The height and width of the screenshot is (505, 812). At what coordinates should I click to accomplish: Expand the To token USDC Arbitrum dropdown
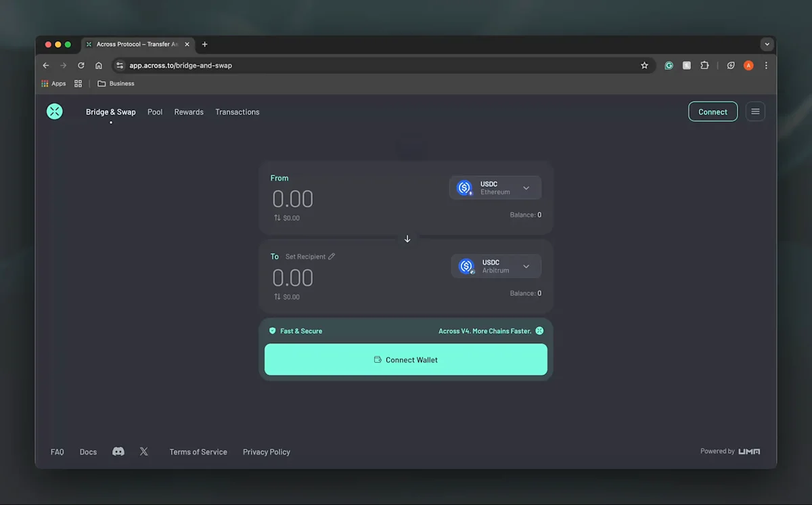click(496, 267)
